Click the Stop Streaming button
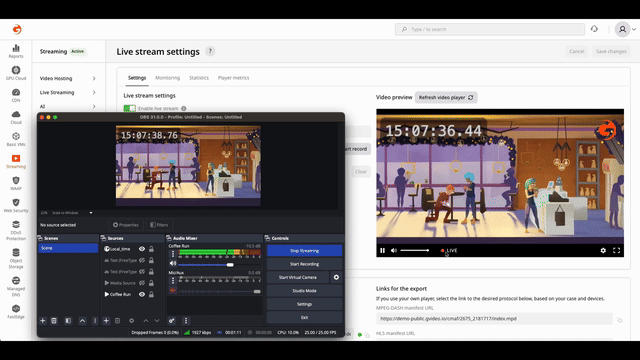Screen dimensions: 640x360 pos(304,251)
